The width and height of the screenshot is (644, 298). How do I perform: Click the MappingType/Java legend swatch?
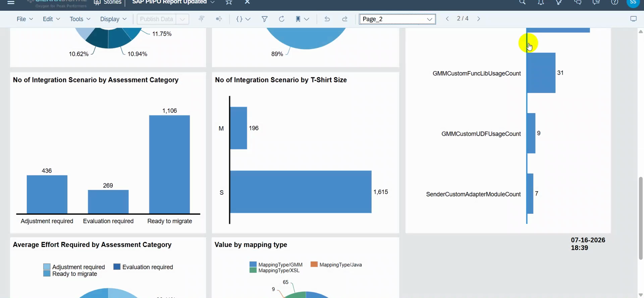click(x=314, y=264)
